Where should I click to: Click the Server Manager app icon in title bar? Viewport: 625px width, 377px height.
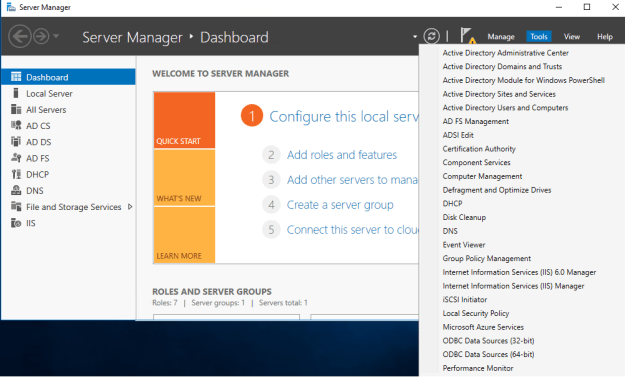[x=11, y=7]
